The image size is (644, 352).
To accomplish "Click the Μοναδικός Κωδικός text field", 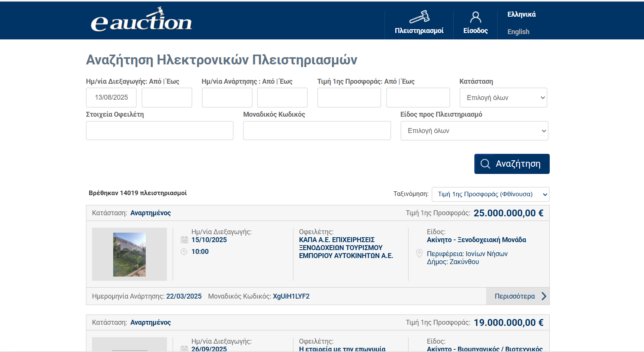I will click(x=317, y=131).
